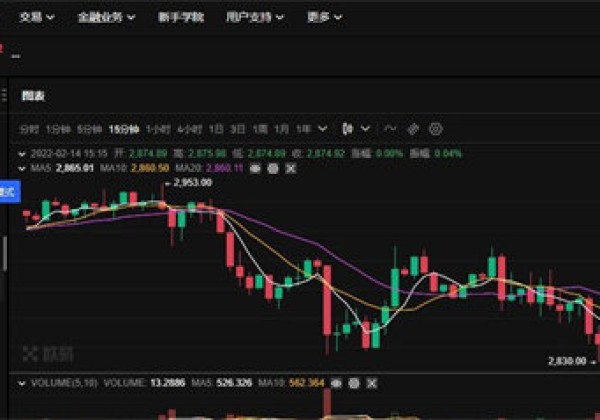
Task: Open chart settings hexagon gear icon
Action: point(436,129)
